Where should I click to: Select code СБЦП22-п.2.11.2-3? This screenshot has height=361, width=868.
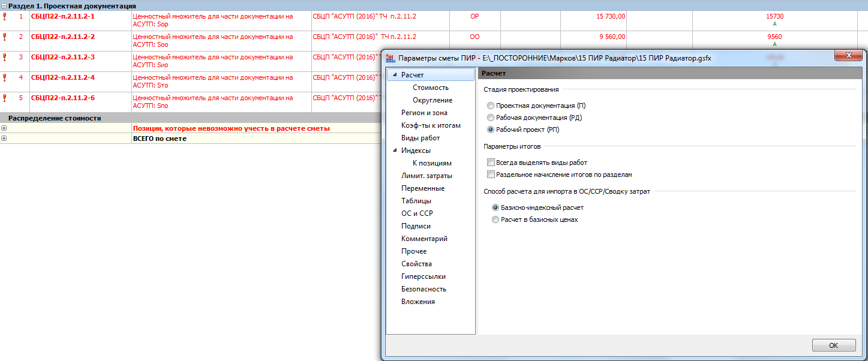point(63,57)
